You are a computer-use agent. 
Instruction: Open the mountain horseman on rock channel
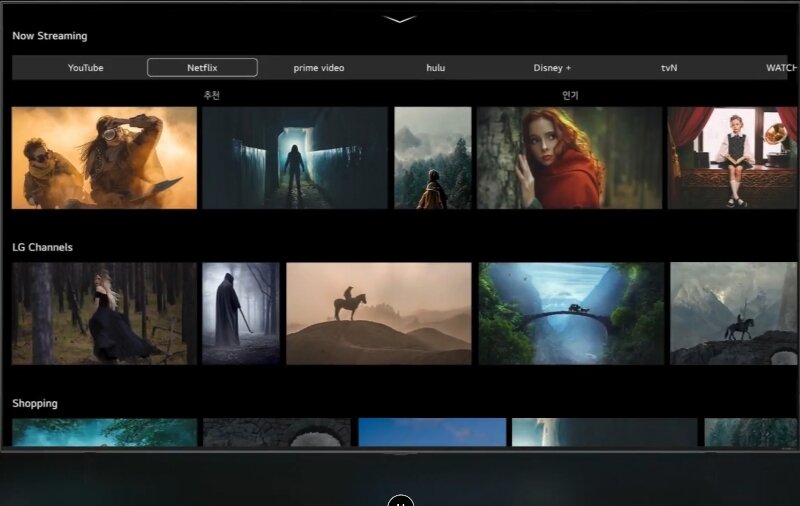click(x=733, y=314)
